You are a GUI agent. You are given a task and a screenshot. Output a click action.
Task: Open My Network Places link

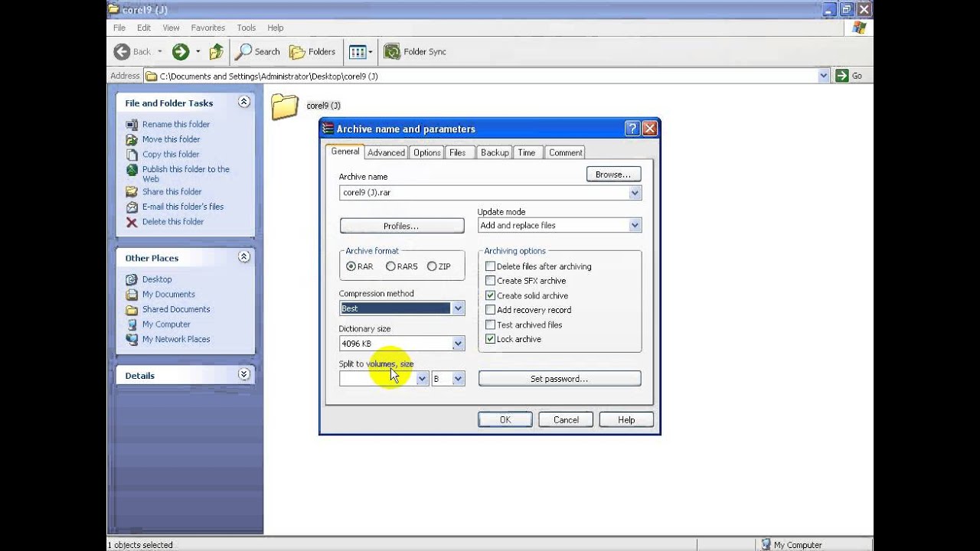[176, 339]
